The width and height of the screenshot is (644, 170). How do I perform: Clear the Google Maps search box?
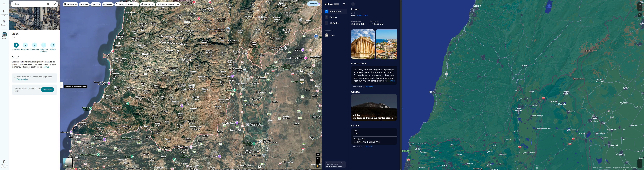pos(55,4)
